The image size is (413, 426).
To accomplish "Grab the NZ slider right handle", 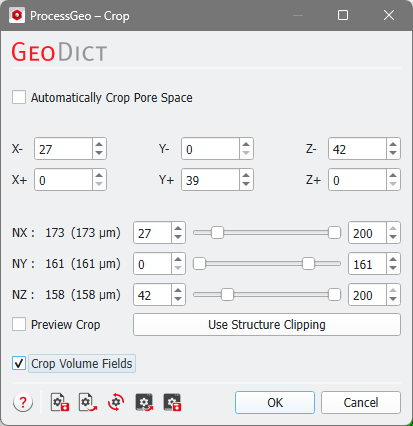I will pyautogui.click(x=334, y=295).
